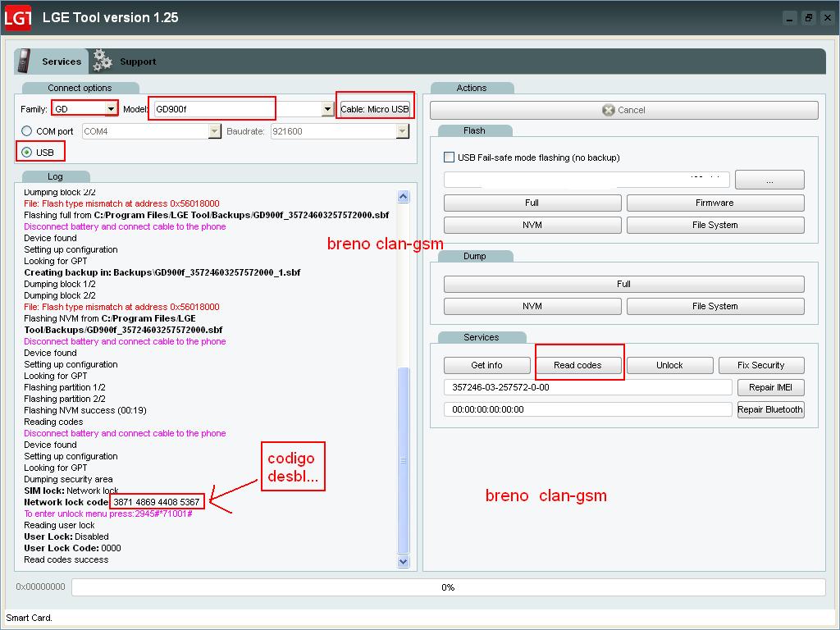
Task: Click the Fix Security button
Action: tap(761, 365)
